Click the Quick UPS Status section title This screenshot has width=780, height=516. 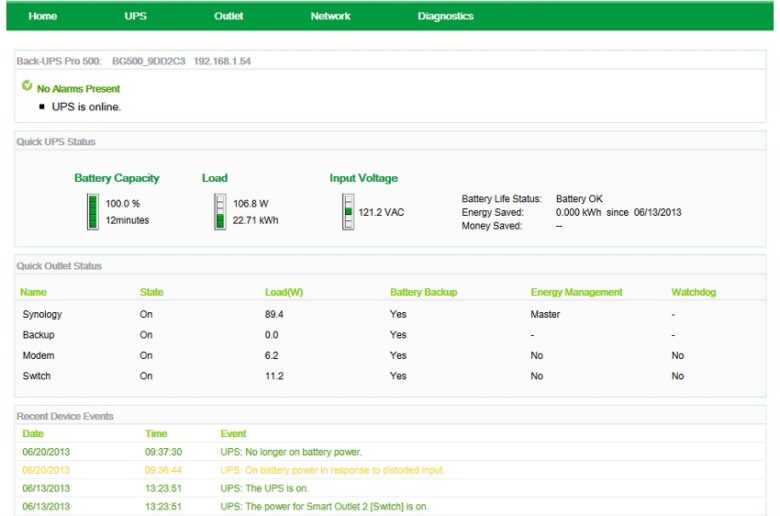click(x=56, y=142)
